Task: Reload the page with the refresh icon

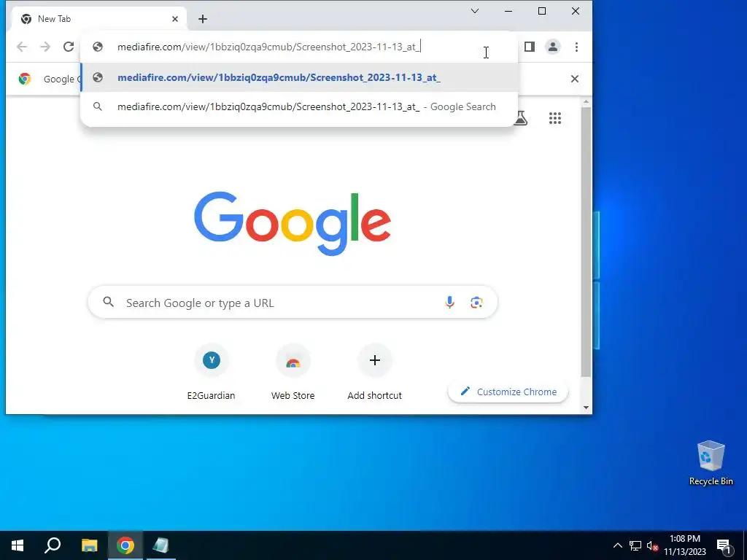Action: (69, 47)
